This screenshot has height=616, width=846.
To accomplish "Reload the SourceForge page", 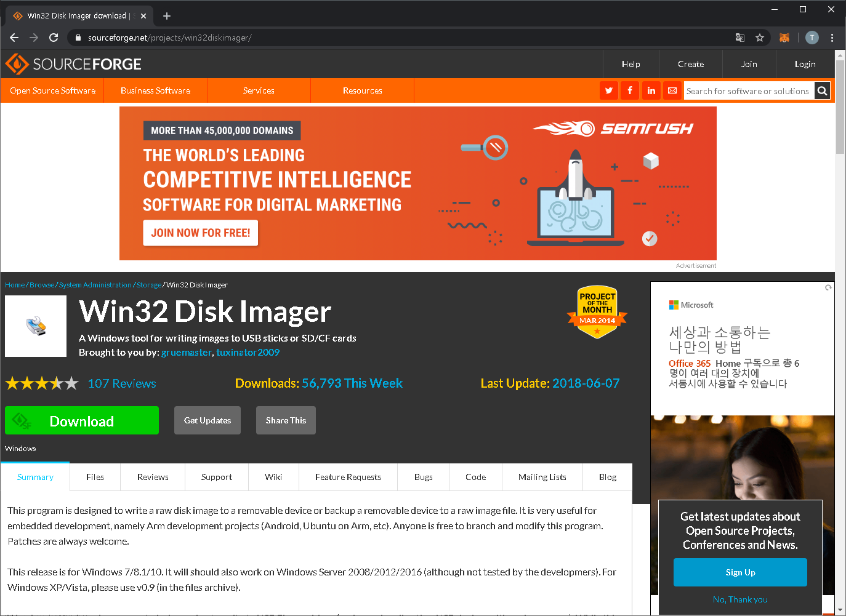I will point(54,38).
